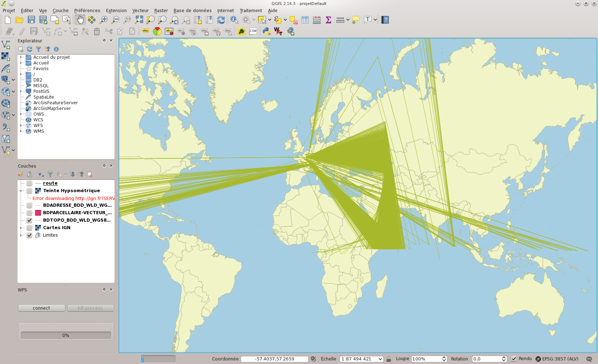This screenshot has height=364, width=598.
Task: Refresh the map canvas
Action: (x=221, y=20)
